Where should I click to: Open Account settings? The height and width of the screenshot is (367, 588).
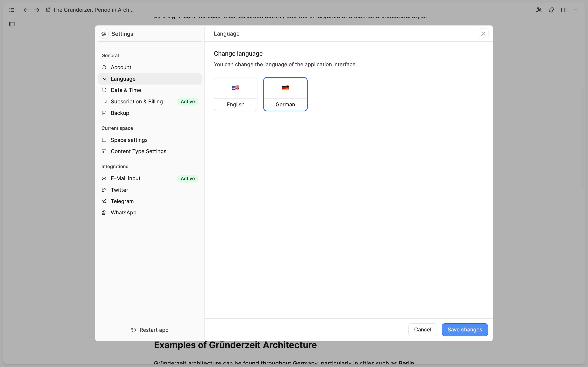pos(121,67)
